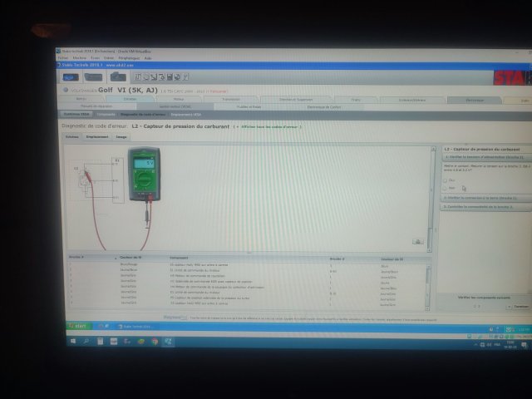
Task: Click the calculator icon on host taskbar
Action: 100,342
